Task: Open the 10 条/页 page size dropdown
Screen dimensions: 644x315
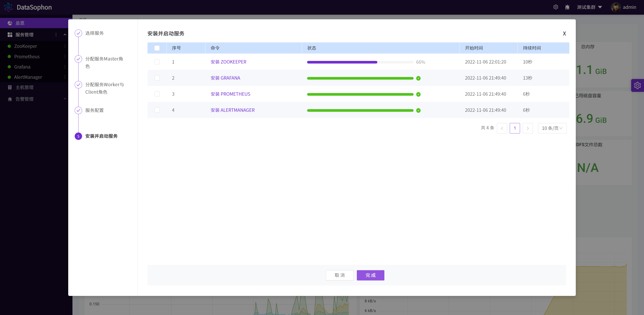Action: (552, 128)
